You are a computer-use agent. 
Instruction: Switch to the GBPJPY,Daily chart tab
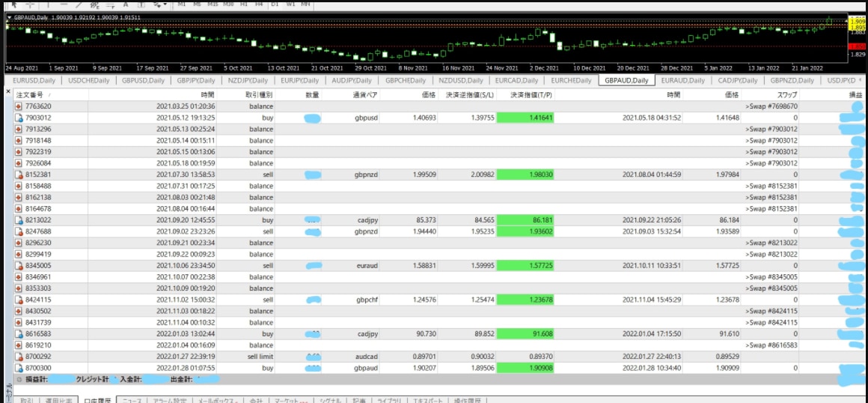point(195,80)
